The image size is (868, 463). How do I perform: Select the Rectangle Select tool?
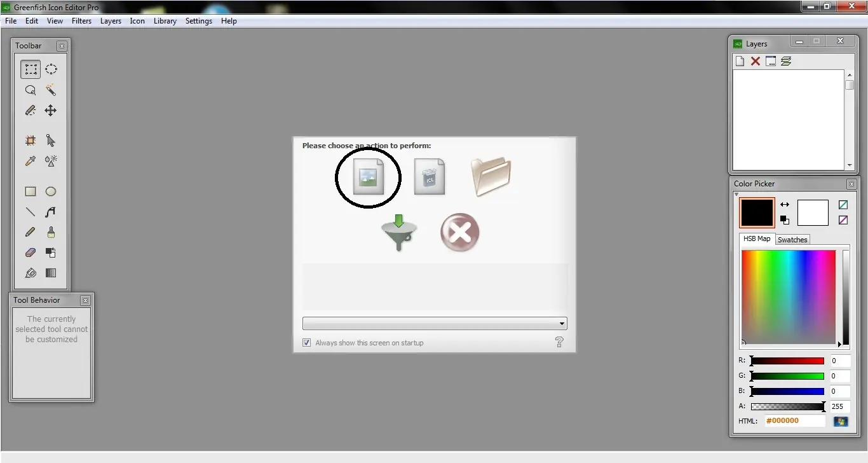pyautogui.click(x=31, y=69)
